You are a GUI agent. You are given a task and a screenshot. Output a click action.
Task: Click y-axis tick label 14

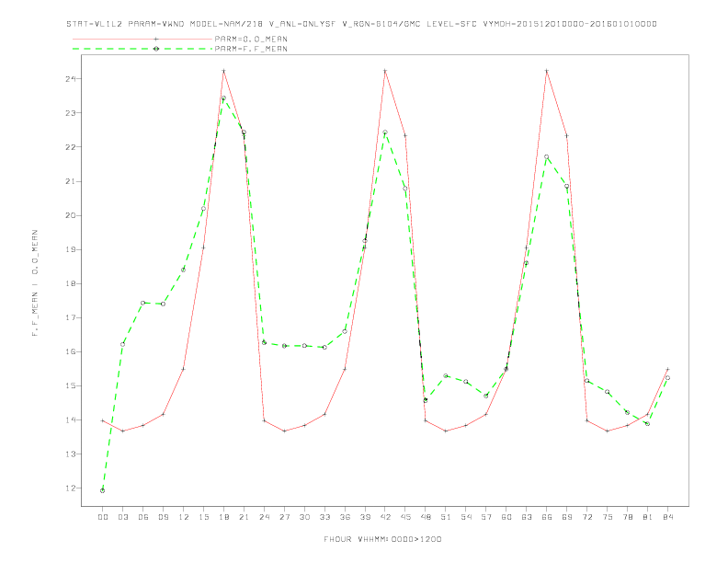click(71, 419)
